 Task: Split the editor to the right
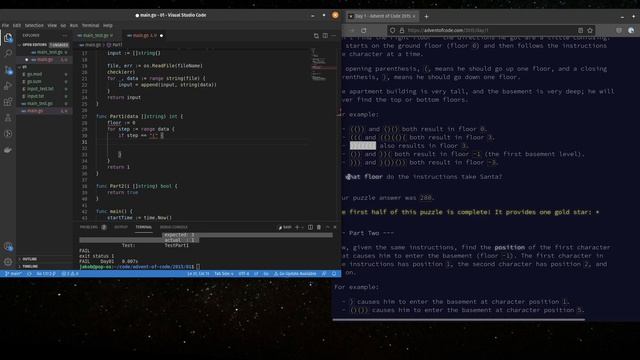[x=325, y=36]
